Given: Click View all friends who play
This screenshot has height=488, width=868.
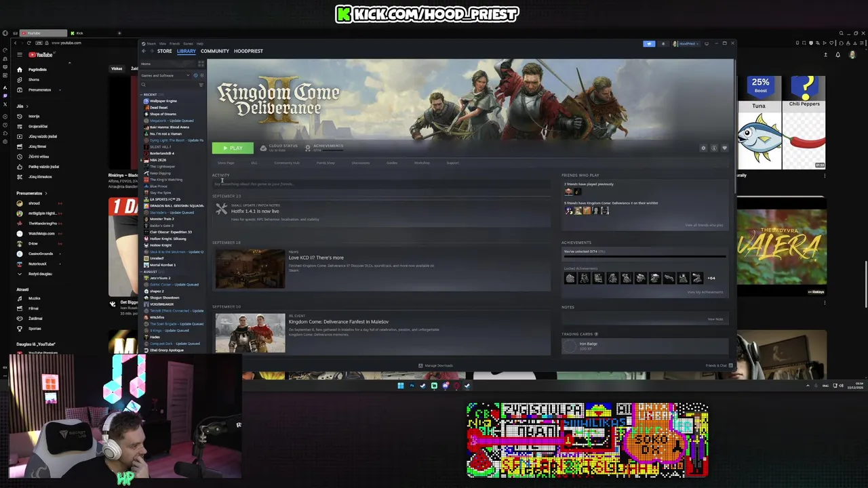Looking at the screenshot, I should click(x=704, y=225).
